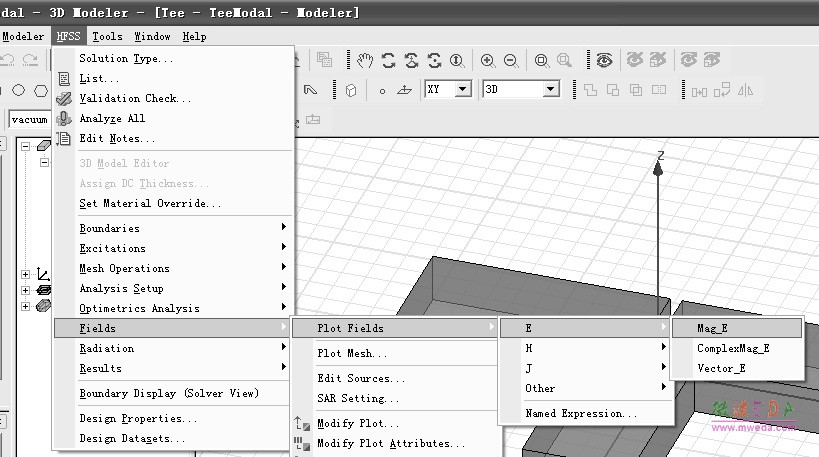Click the eye visibility icon in toolbar
This screenshot has height=457, width=819.
604,61
